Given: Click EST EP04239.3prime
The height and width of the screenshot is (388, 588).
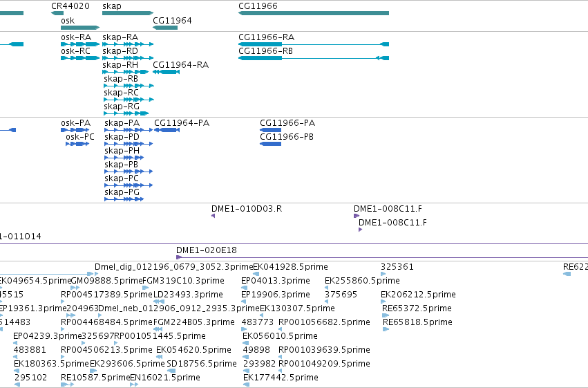Looking at the screenshot, I should click(x=15, y=343).
